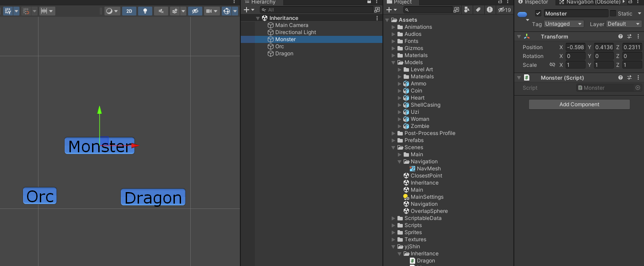Open the Default Layer dropdown
This screenshot has width=644, height=266.
tap(624, 24)
